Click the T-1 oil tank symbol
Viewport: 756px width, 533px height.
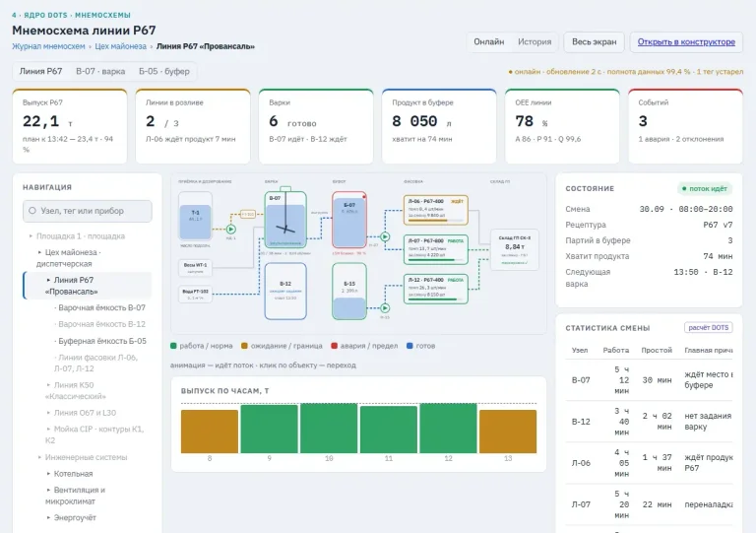click(195, 216)
